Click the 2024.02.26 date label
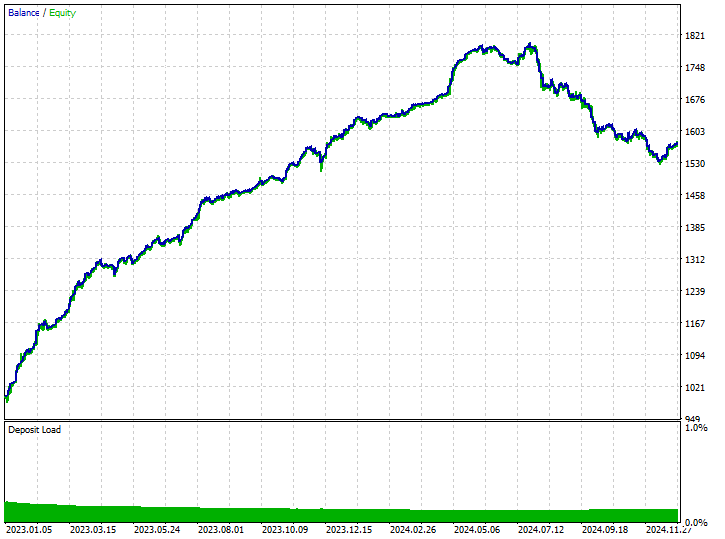The height and width of the screenshot is (539, 725). [413, 529]
